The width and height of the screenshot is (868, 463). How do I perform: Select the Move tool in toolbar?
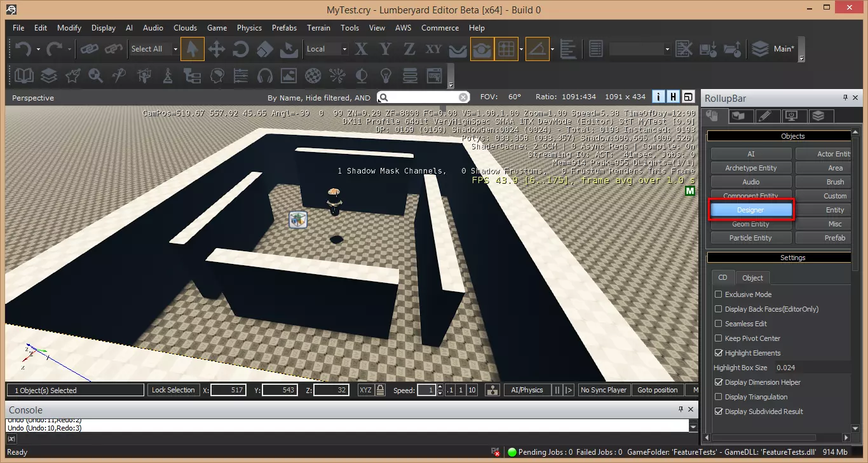pos(217,49)
